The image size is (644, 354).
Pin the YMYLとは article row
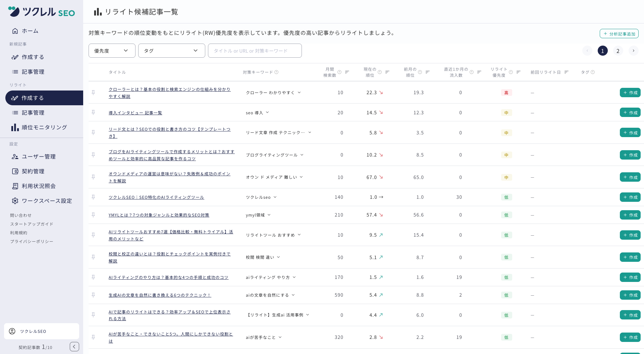93,215
